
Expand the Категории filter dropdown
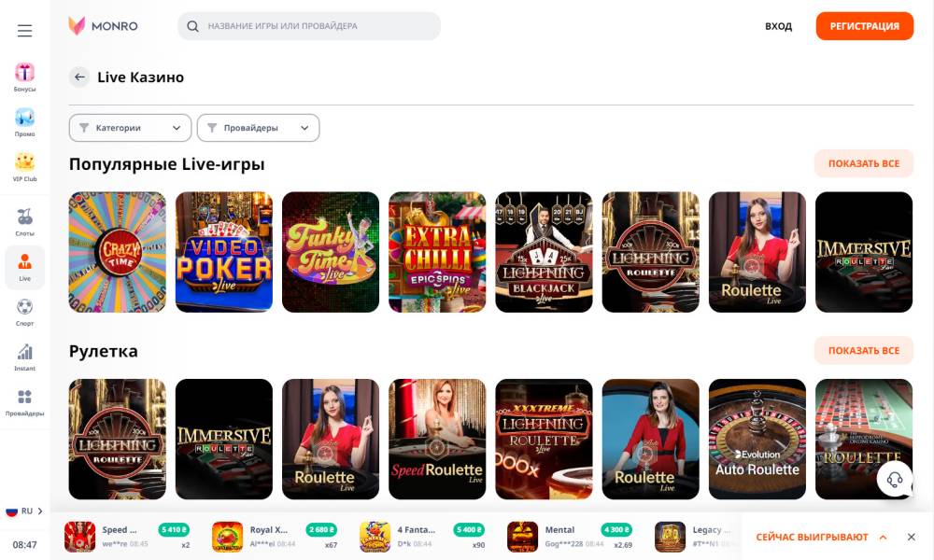click(130, 128)
